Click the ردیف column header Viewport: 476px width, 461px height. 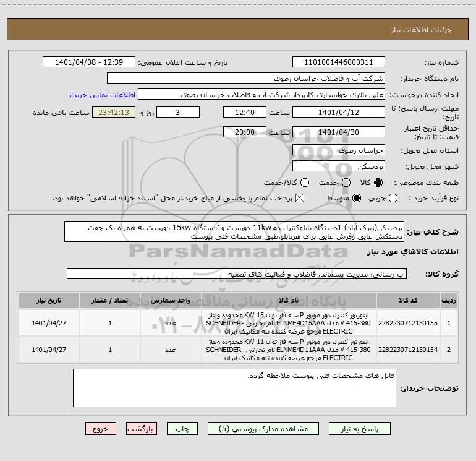click(x=449, y=301)
